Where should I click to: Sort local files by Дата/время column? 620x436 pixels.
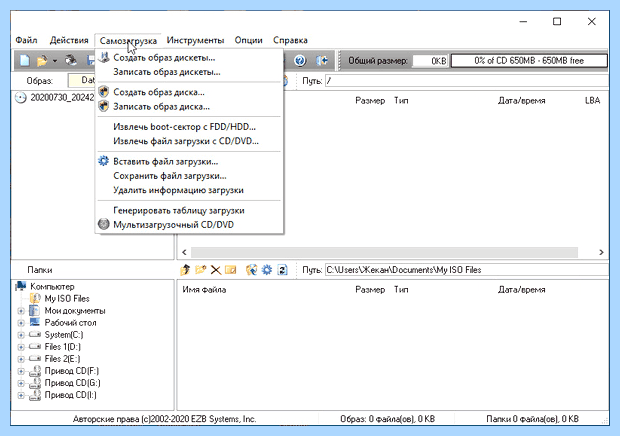[521, 290]
